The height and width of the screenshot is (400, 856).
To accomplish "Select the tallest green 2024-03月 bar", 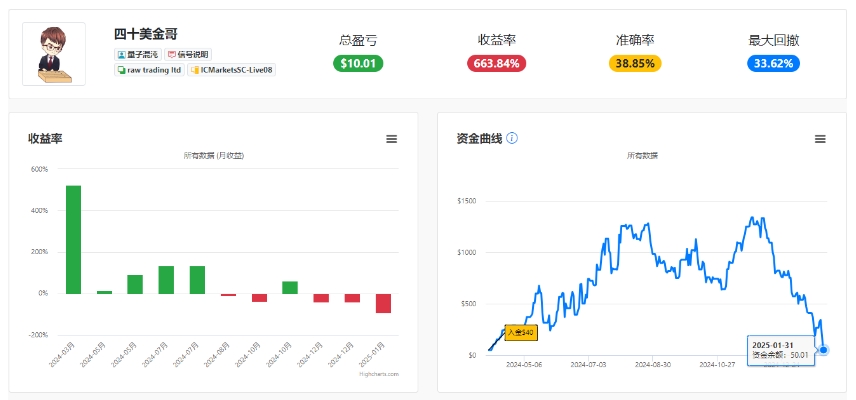I will [74, 240].
